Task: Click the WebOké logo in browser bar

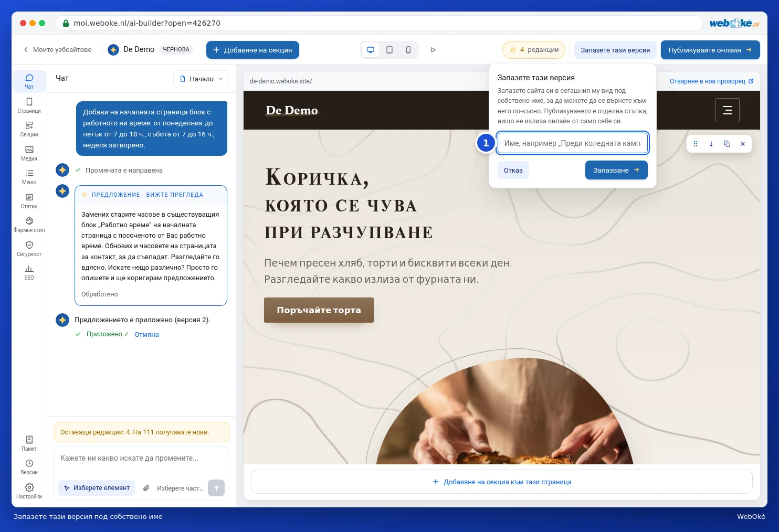Action: pos(733,23)
